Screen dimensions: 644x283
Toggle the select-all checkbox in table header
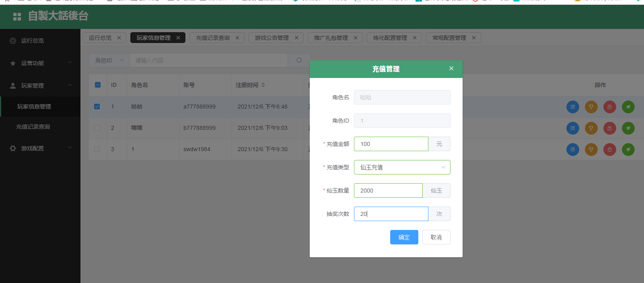pos(98,85)
